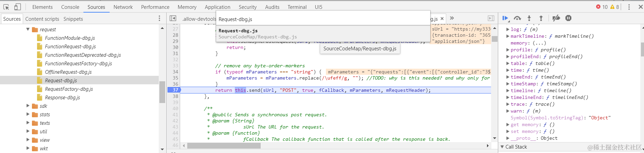The width and height of the screenshot is (644, 153).
Task: Set breakpoint on line 34
Action: 175,72
